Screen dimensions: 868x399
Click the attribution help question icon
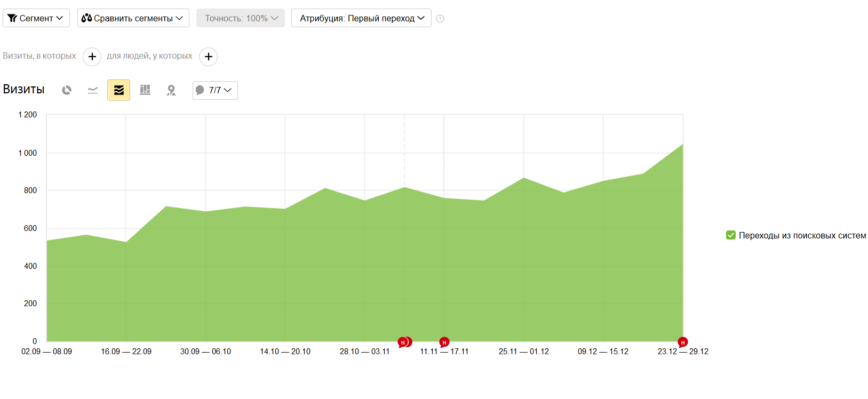tap(440, 19)
